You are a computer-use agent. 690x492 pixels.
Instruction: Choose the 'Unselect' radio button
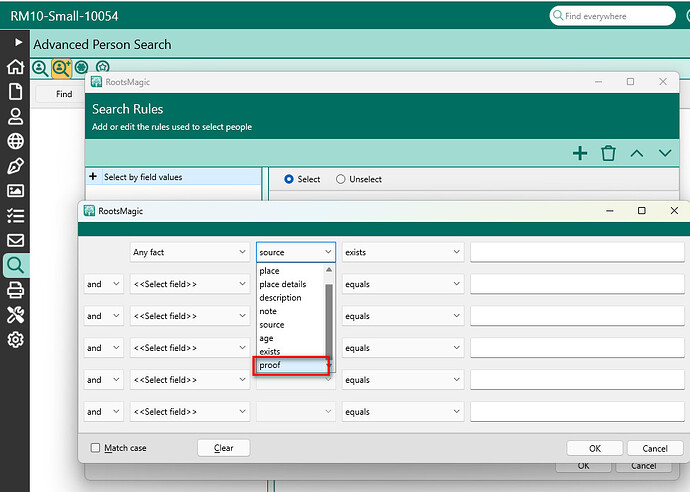click(x=340, y=179)
